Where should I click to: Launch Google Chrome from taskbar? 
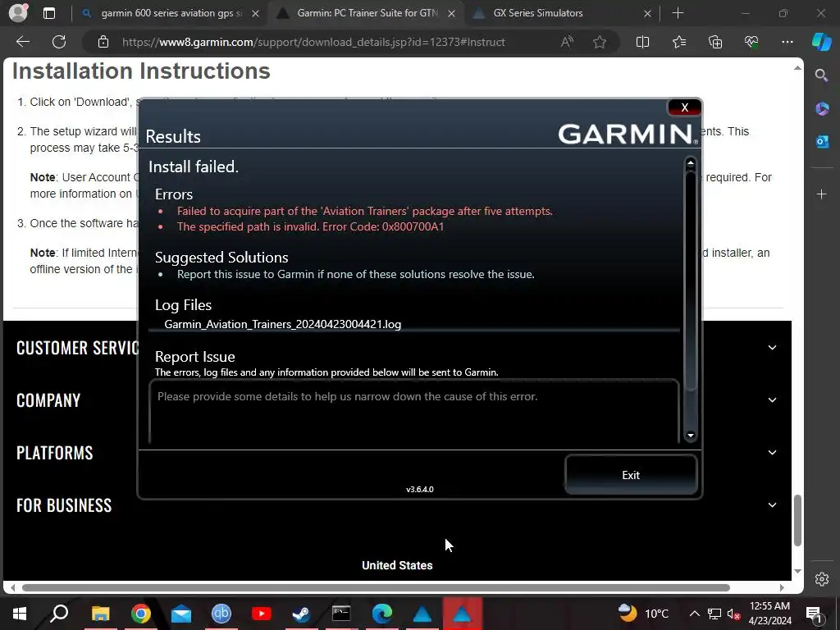point(141,614)
